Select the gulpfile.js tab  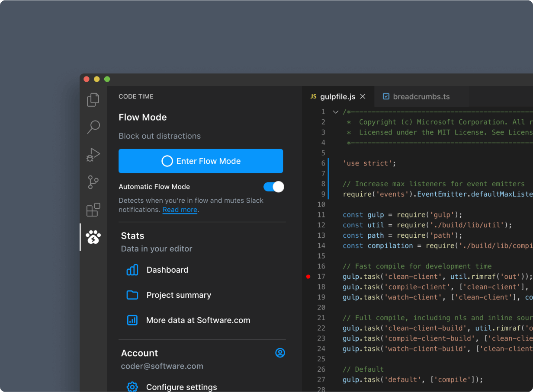337,96
